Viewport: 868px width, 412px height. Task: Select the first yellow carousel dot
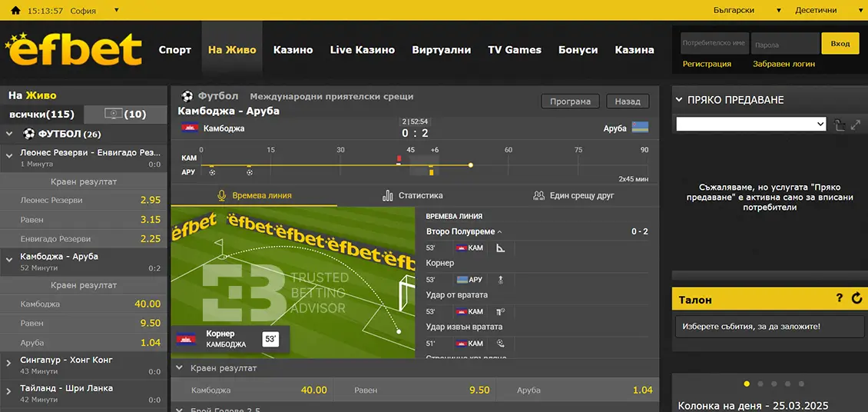747,384
